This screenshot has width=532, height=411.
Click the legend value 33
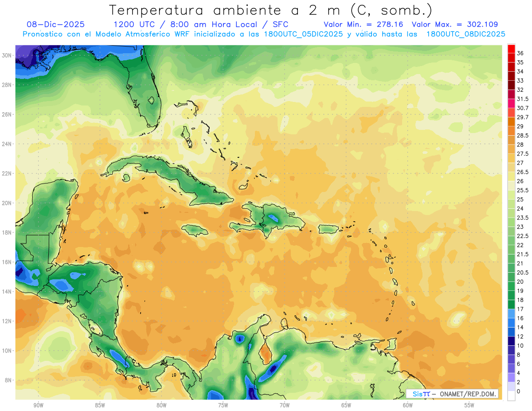tap(520, 81)
